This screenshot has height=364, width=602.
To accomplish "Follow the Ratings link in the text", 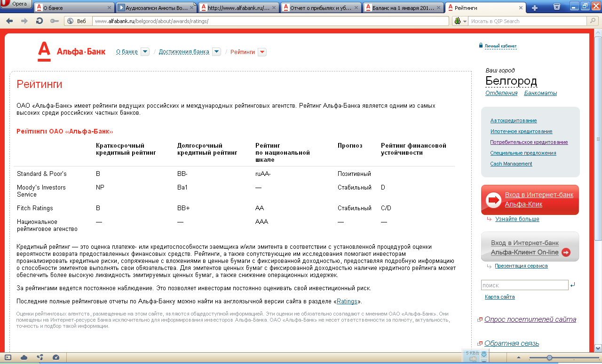I will coord(347,301).
